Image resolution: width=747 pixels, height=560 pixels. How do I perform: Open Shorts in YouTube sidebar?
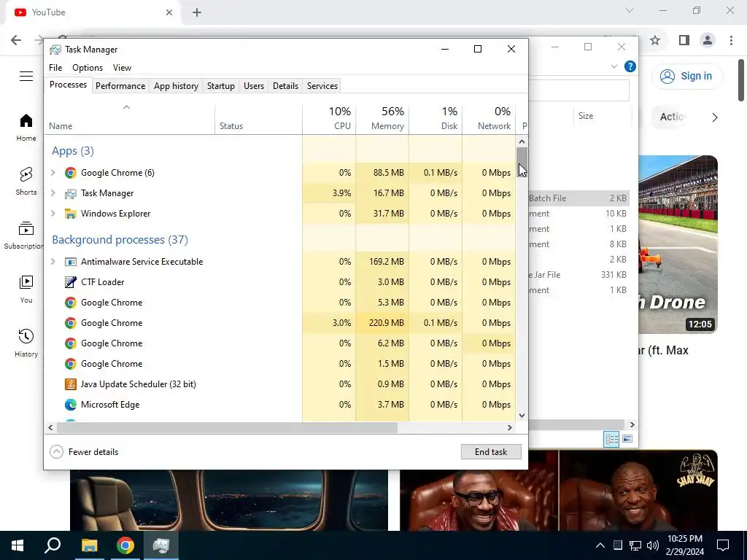pos(26,182)
